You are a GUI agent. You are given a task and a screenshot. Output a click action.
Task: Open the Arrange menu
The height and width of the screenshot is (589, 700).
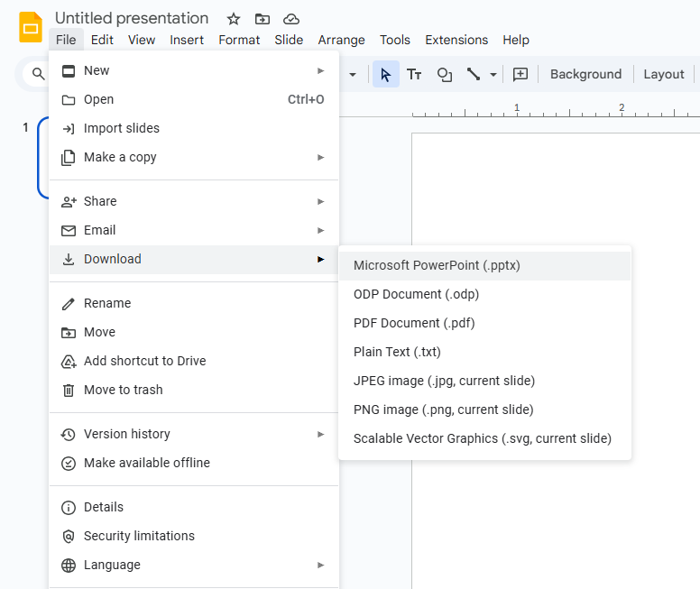tap(342, 40)
